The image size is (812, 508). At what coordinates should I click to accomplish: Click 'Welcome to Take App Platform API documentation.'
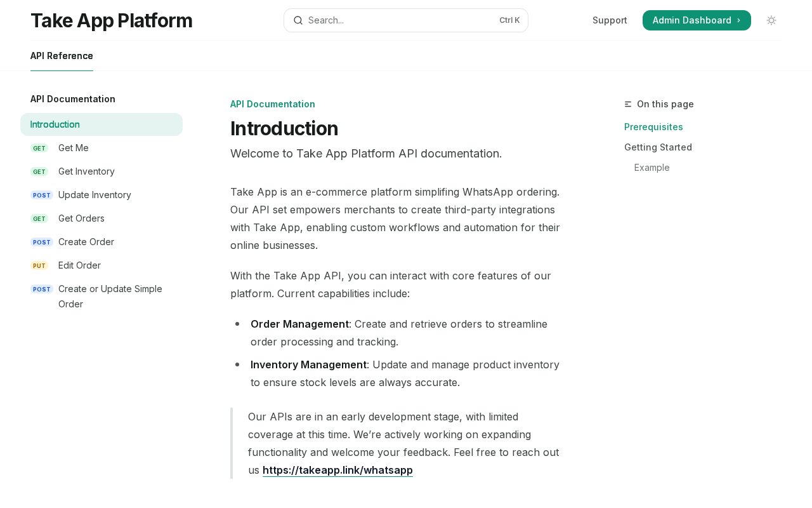366,154
